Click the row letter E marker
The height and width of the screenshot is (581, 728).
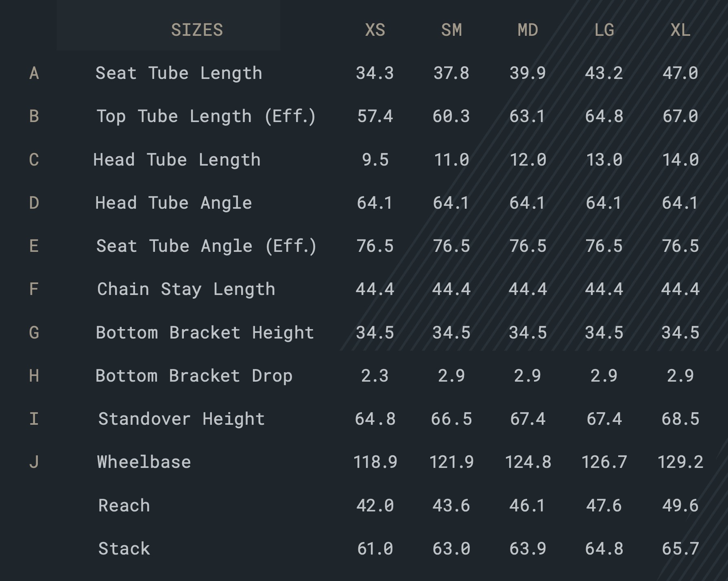[x=34, y=246]
